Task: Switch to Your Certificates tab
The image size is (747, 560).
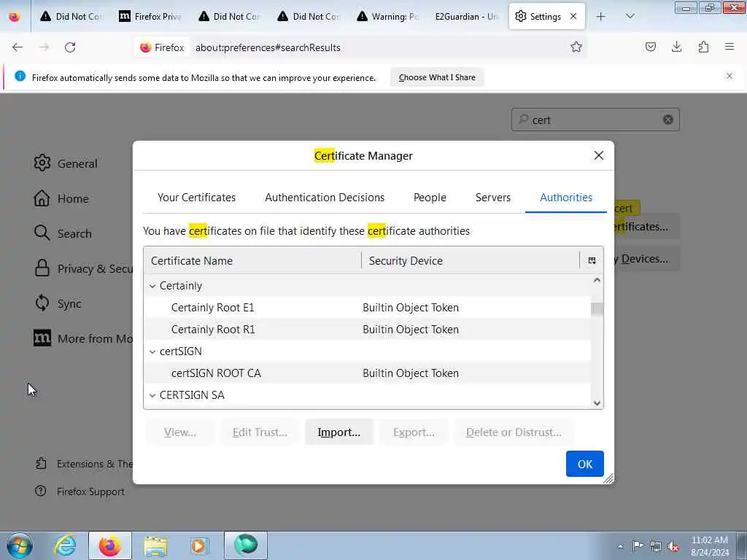Action: pos(196,197)
